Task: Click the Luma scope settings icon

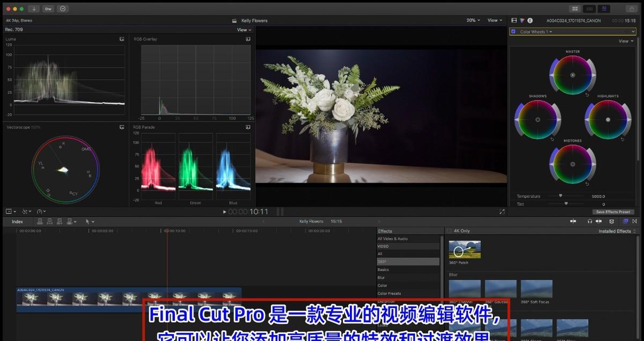Action: 122,39
